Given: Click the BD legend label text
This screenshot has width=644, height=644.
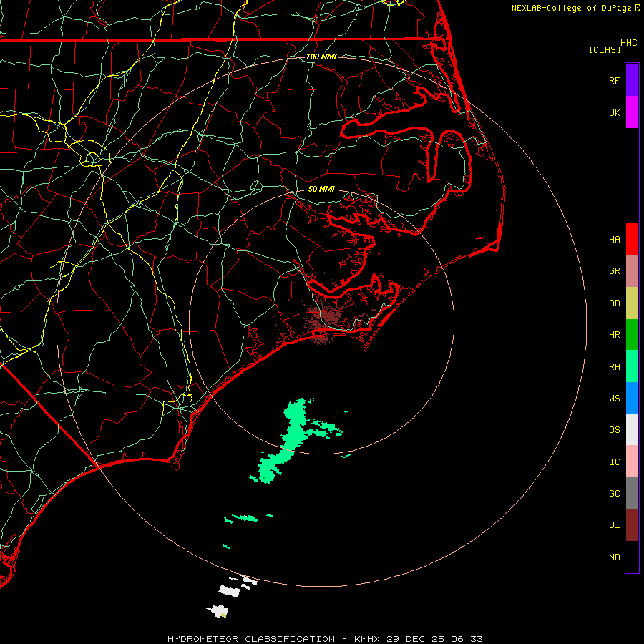Looking at the screenshot, I should click(614, 303).
